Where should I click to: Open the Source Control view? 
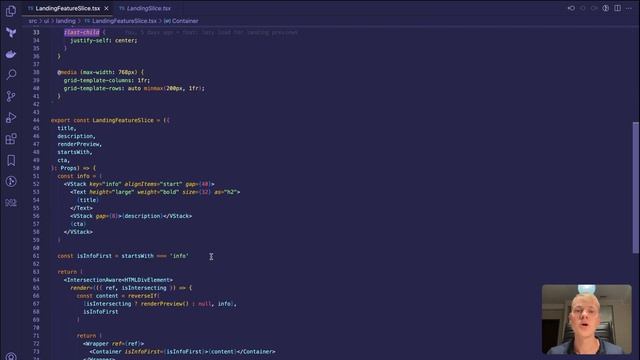(x=11, y=96)
